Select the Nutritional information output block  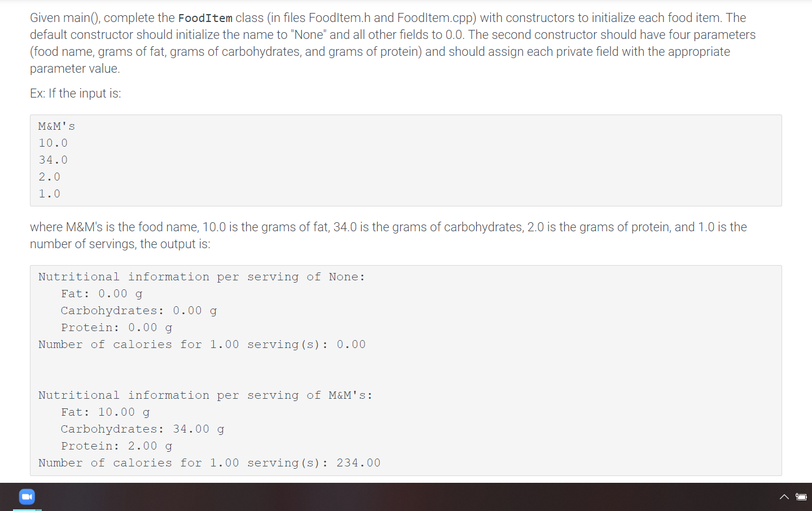pyautogui.click(x=405, y=369)
